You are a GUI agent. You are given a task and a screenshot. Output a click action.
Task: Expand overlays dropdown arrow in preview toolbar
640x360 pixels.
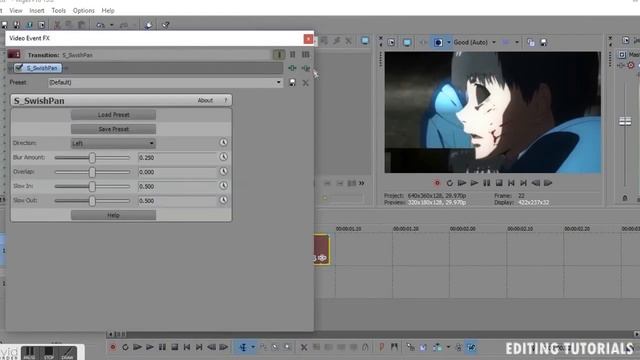point(517,42)
